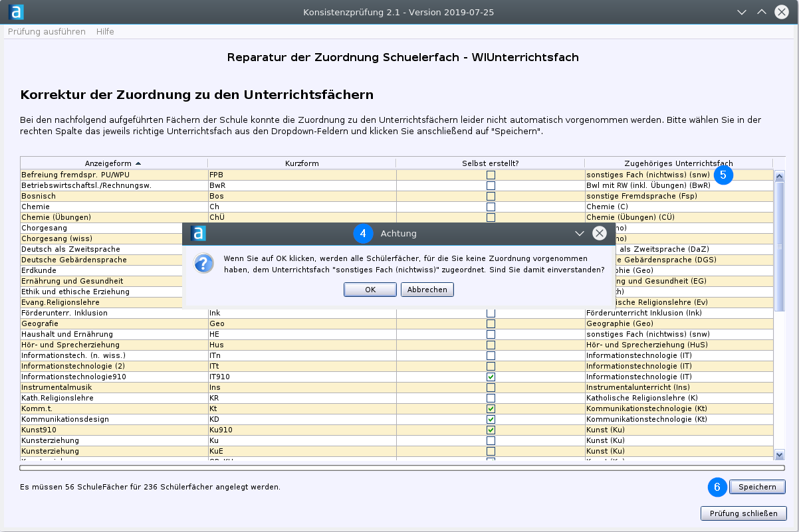Maximize main window with up chevron
The image size is (799, 532).
tap(762, 12)
